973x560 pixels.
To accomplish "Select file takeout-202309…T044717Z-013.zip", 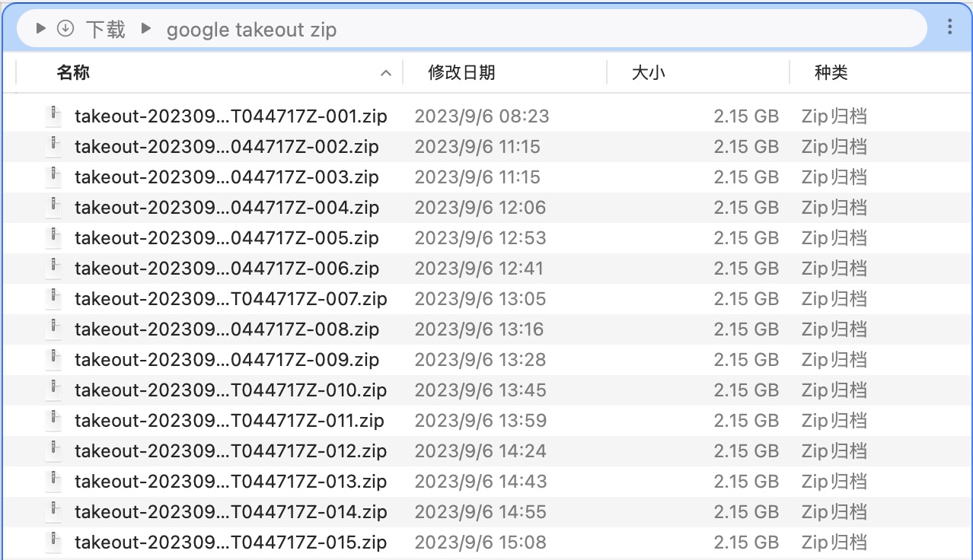I will click(231, 482).
